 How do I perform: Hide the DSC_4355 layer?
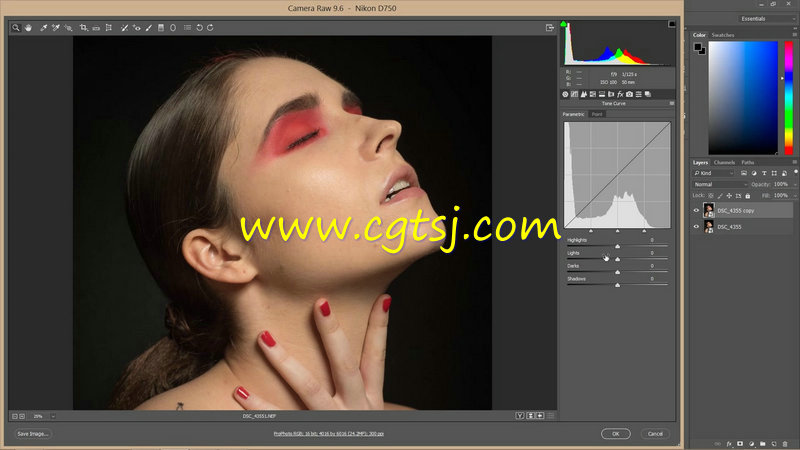[x=696, y=227]
